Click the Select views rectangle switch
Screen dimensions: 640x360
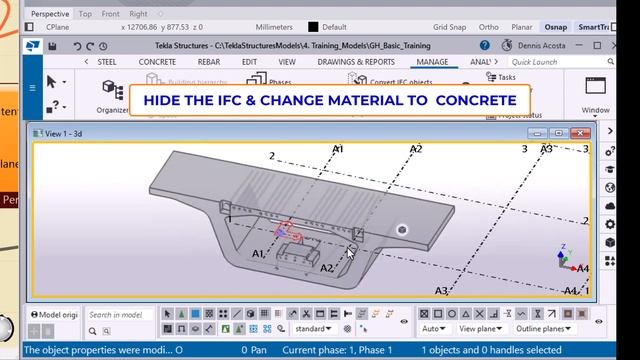(320, 313)
